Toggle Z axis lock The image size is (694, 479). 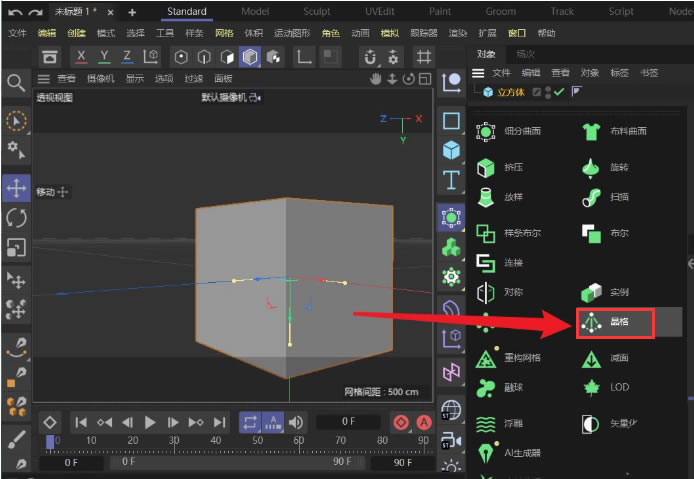[127, 57]
